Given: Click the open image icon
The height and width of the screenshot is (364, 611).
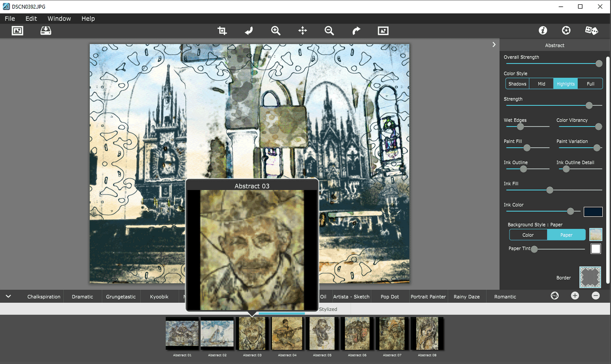Looking at the screenshot, I should click(17, 31).
